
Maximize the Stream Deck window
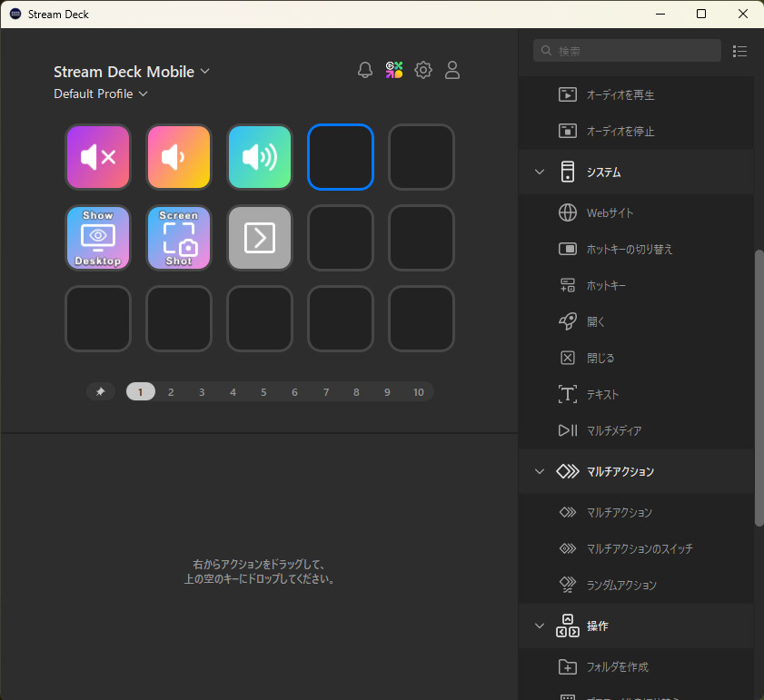click(x=701, y=15)
